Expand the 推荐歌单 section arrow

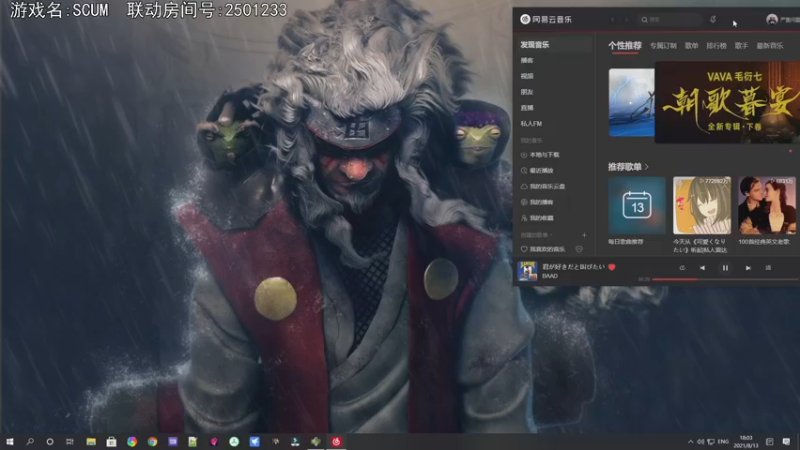[x=647, y=167]
